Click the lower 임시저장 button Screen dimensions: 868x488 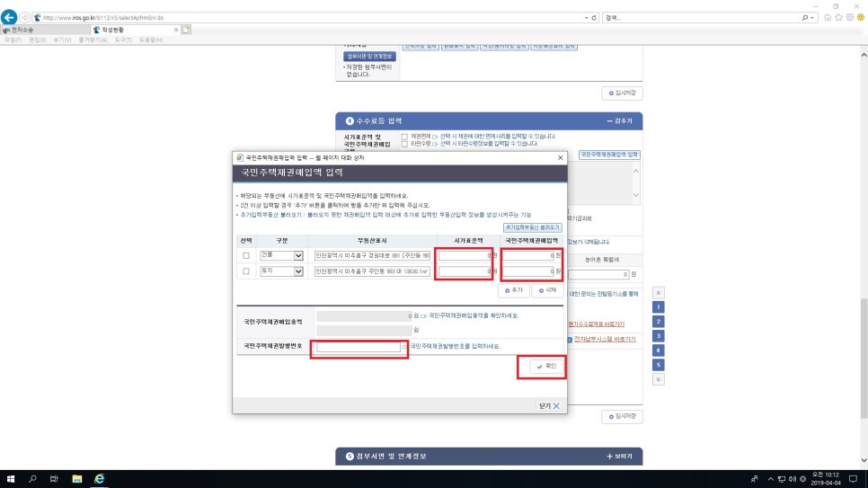[622, 416]
